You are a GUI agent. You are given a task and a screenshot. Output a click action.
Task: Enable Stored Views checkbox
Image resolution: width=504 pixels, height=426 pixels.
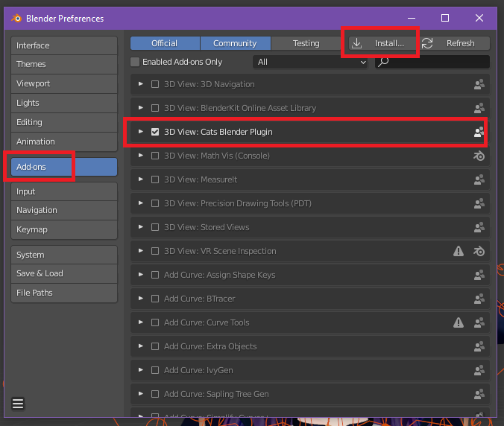155,227
